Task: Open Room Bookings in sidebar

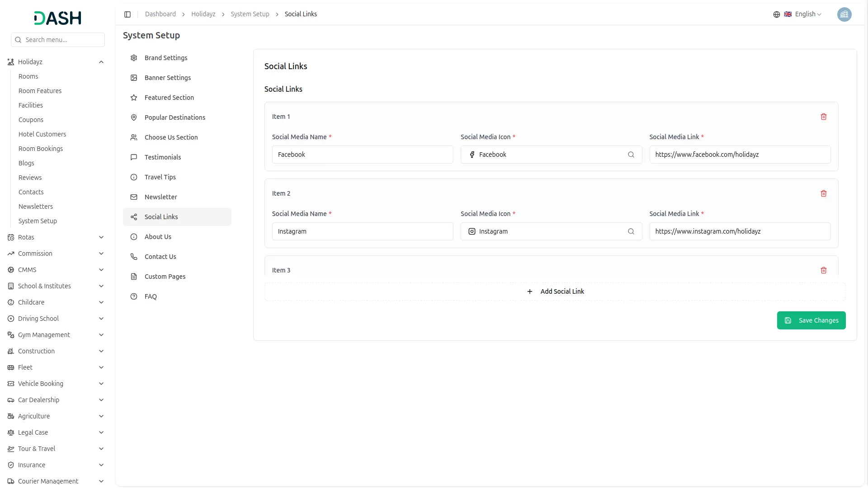Action: [41, 149]
